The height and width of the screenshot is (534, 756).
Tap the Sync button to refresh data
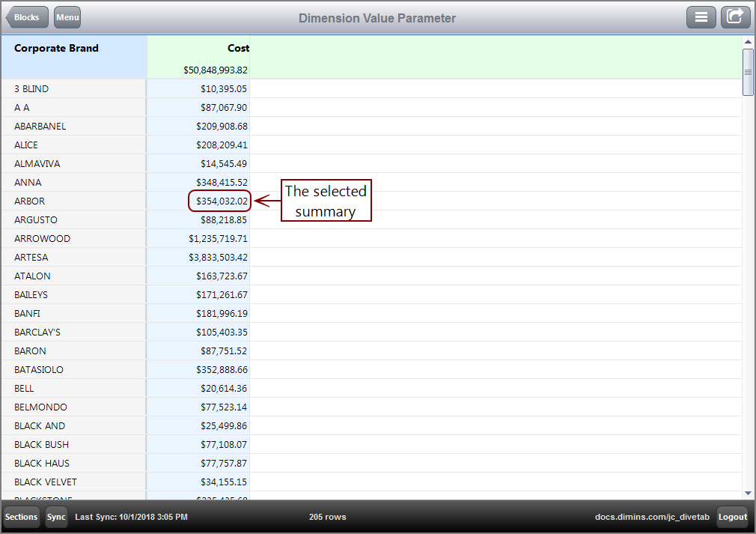point(55,517)
